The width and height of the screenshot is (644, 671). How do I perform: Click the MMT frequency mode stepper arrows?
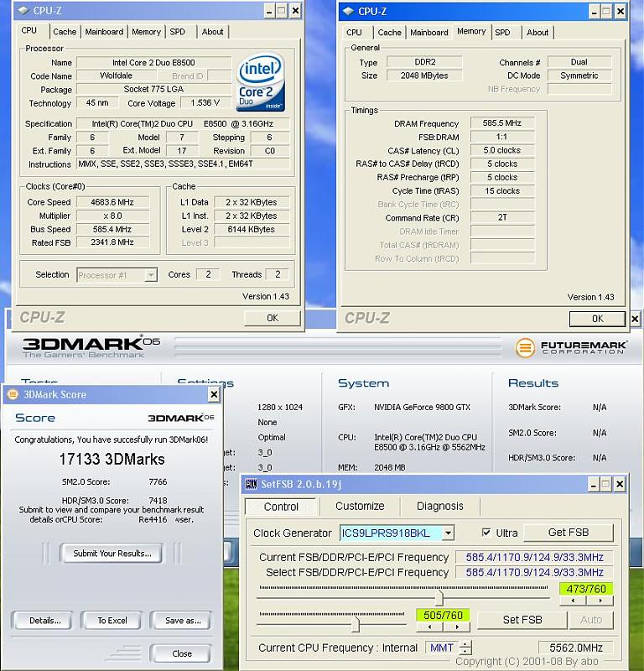point(465,648)
